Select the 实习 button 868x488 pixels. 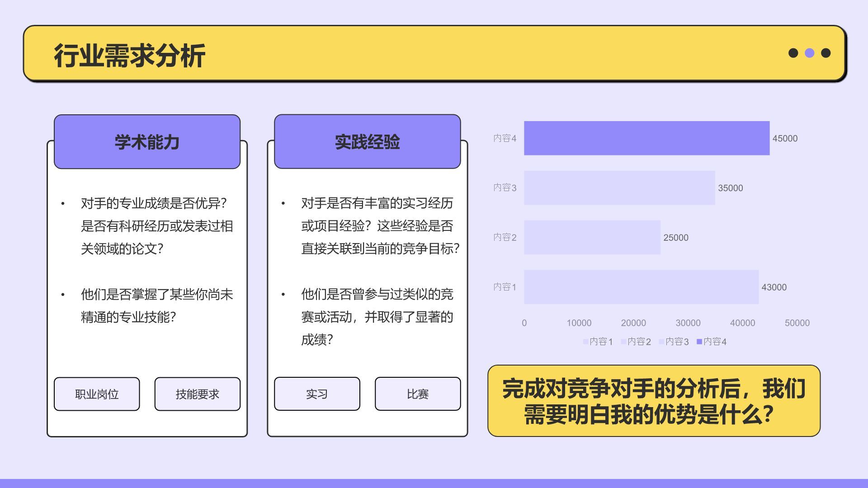(317, 394)
